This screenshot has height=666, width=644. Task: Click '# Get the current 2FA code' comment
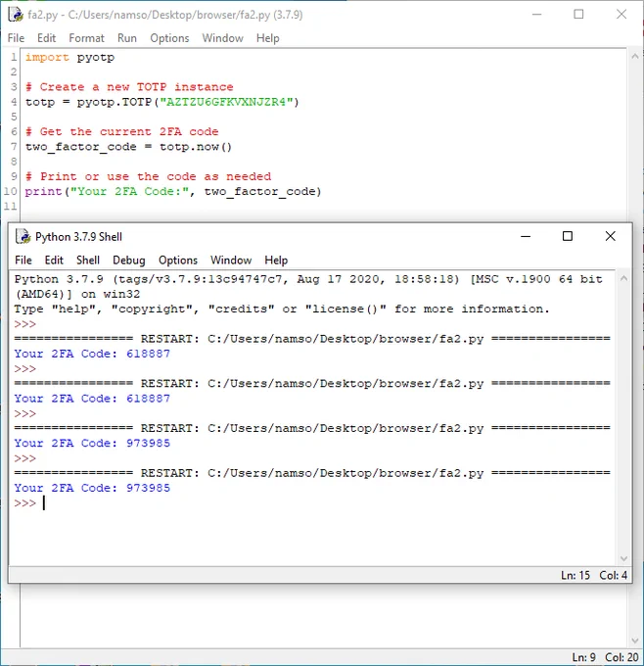point(121,131)
